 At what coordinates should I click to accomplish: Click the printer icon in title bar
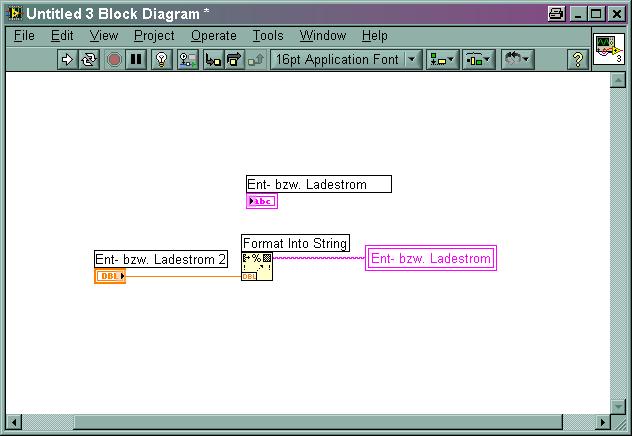pyautogui.click(x=556, y=14)
